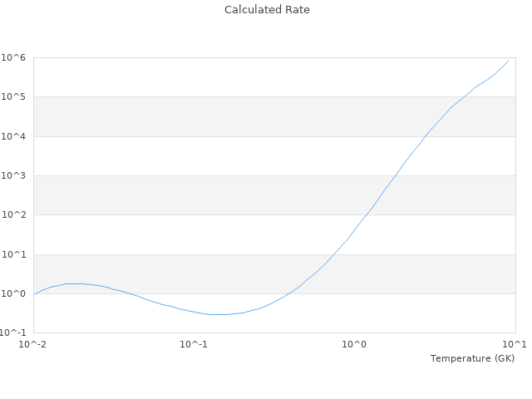Click the blue curve's left starting point

(34, 294)
